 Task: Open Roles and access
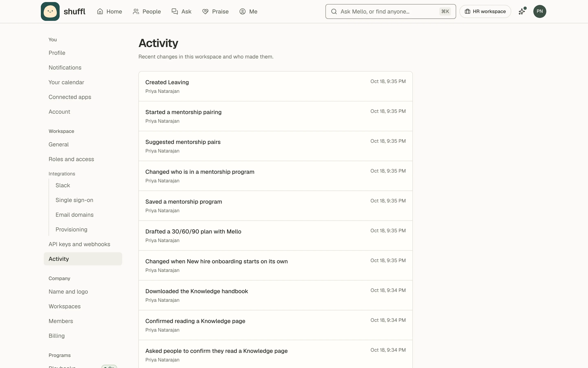click(x=83, y=159)
